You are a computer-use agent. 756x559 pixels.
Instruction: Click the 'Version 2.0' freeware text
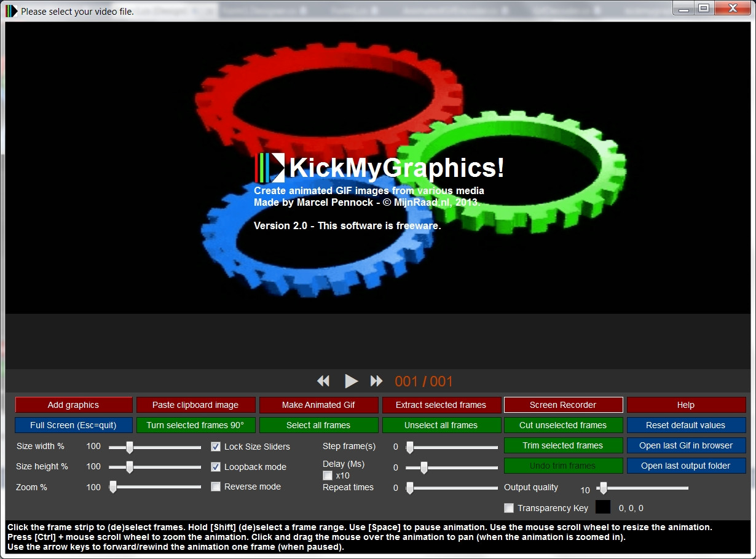coord(347,225)
